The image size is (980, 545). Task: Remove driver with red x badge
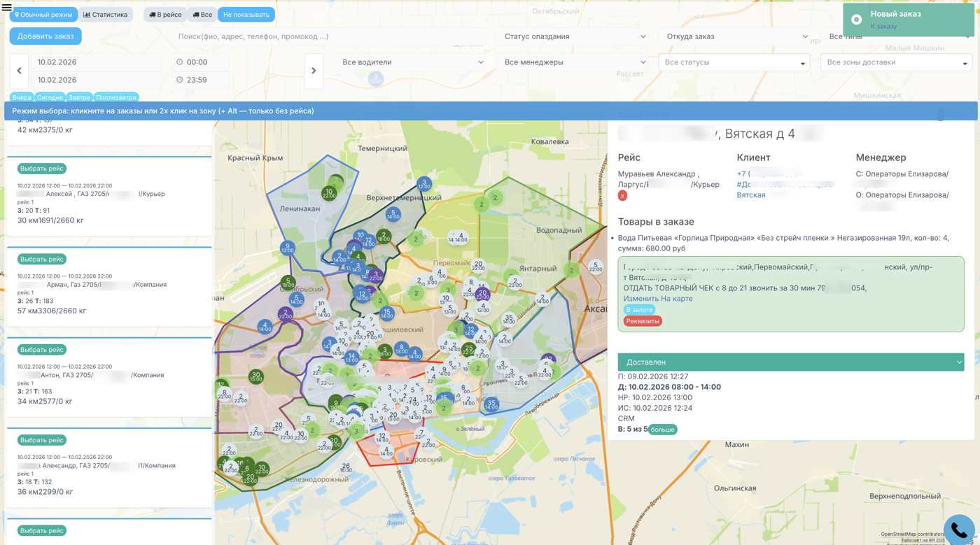pyautogui.click(x=622, y=196)
